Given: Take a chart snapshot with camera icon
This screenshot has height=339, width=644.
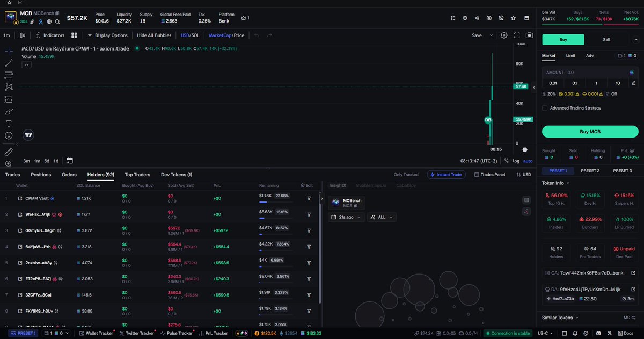Looking at the screenshot, I should pyautogui.click(x=530, y=35).
